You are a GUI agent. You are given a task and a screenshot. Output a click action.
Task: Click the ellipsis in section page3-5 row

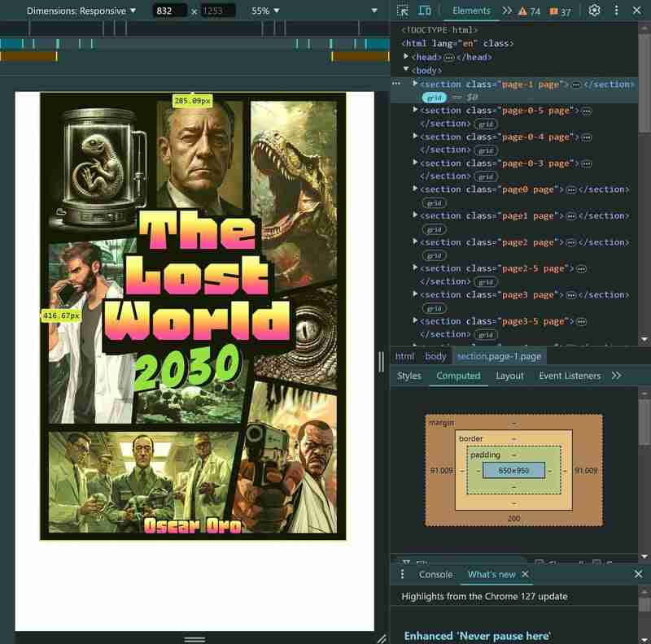[x=581, y=321]
